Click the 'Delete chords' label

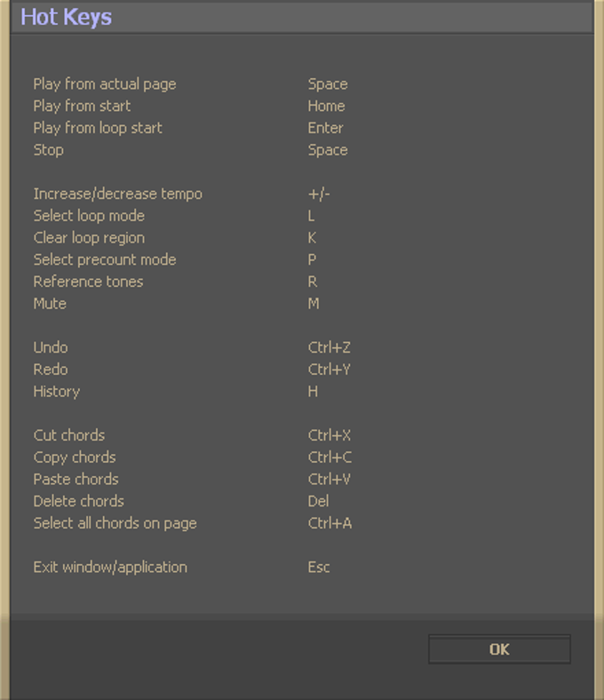point(78,501)
